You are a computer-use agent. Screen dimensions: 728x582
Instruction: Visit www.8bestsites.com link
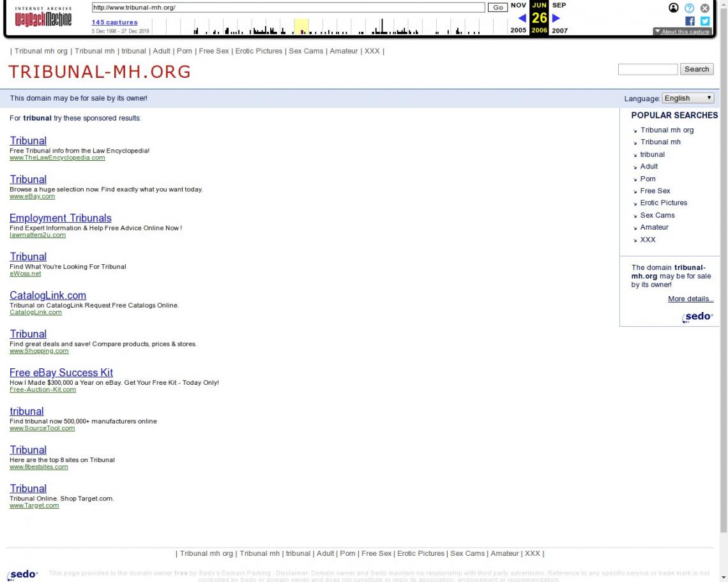pos(38,467)
